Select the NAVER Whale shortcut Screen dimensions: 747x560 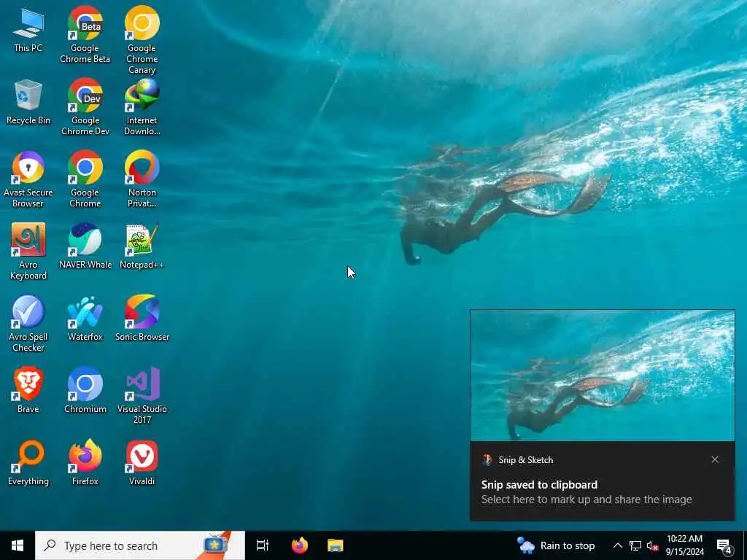(85, 246)
